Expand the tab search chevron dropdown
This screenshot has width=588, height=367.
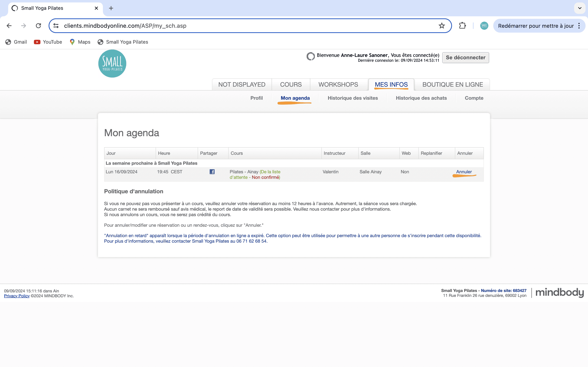point(580,8)
